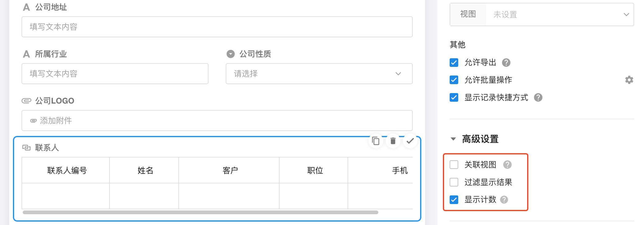Open the gear settings beside 允许批量操作
The image size is (644, 225).
(x=629, y=80)
